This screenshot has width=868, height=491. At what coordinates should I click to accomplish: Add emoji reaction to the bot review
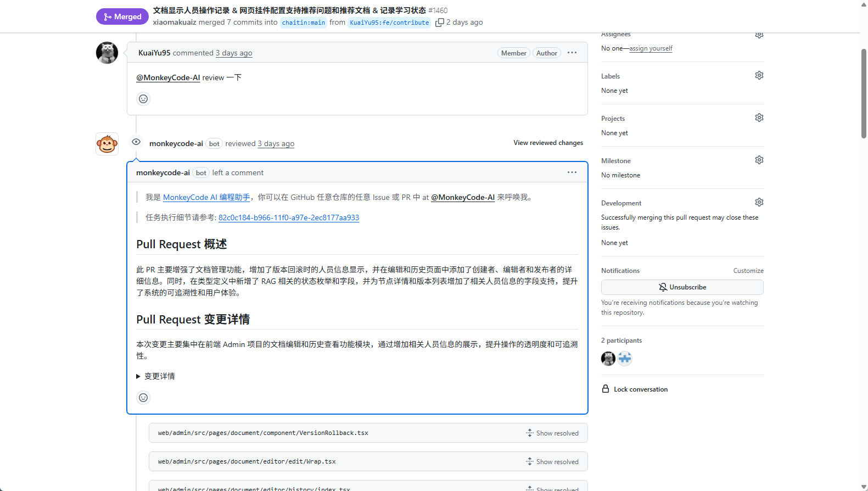[x=143, y=398]
